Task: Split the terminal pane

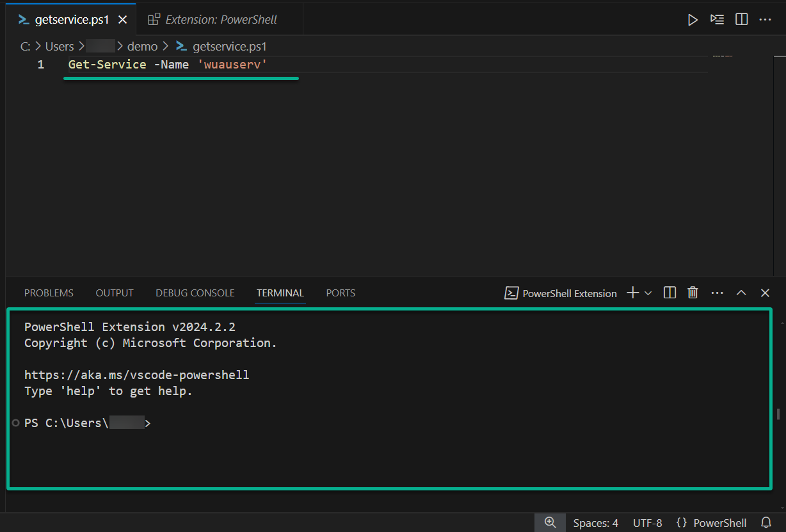Action: pos(670,293)
